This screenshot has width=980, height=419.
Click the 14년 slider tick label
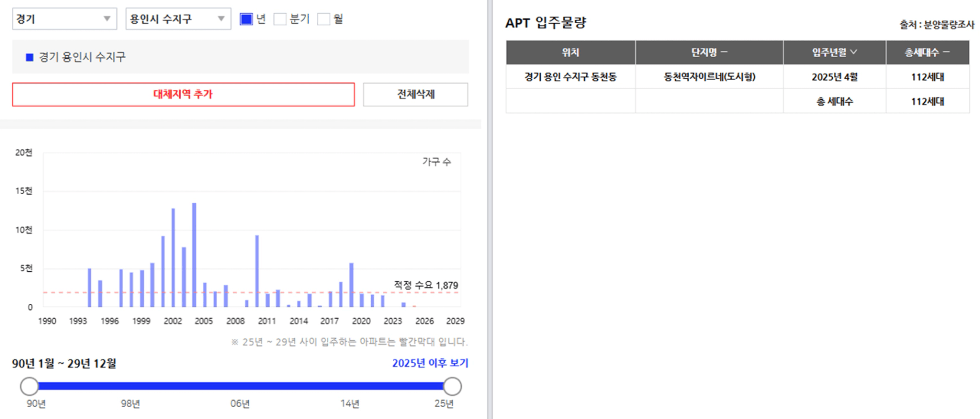(x=350, y=404)
